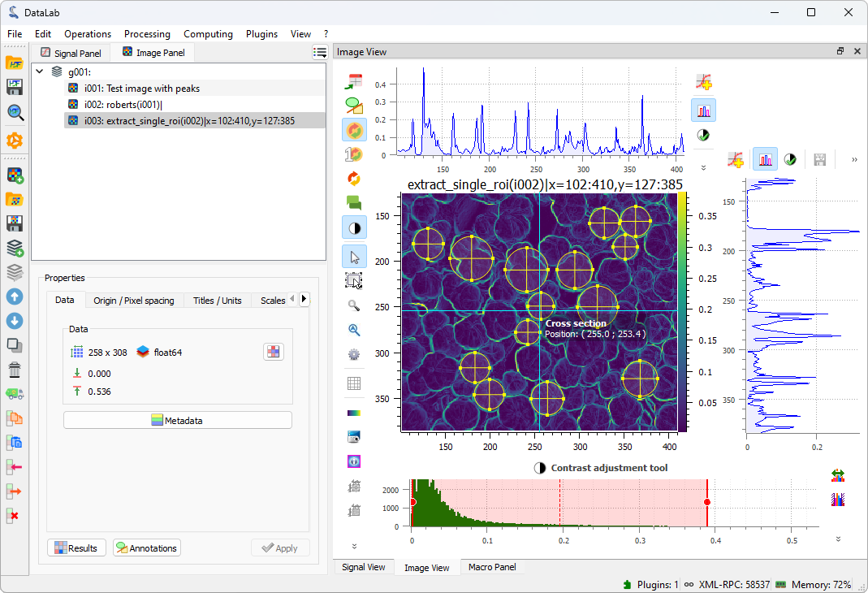Open plot parameters gear icon

click(354, 354)
